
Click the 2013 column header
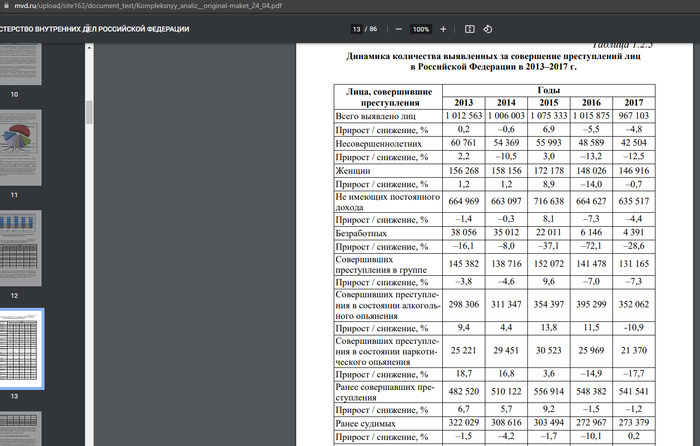click(x=463, y=102)
